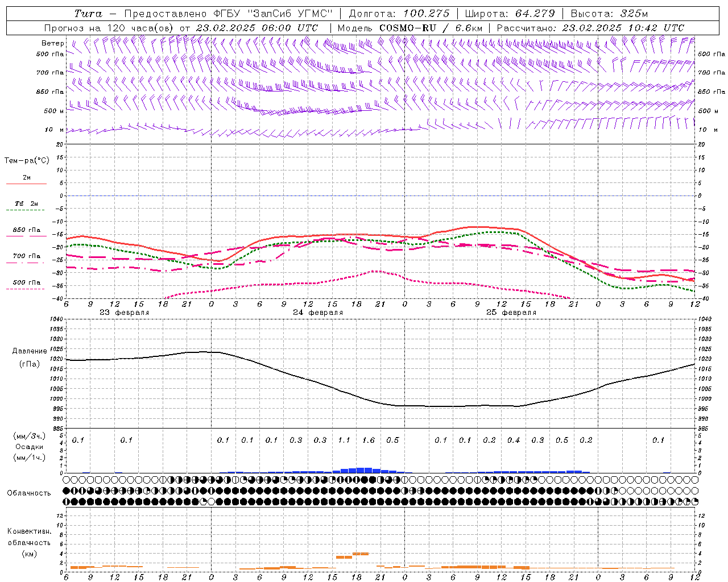Viewport: 728px width, 582px height.
Task: Click the "0.4" precipitation amount value
Action: tap(514, 440)
